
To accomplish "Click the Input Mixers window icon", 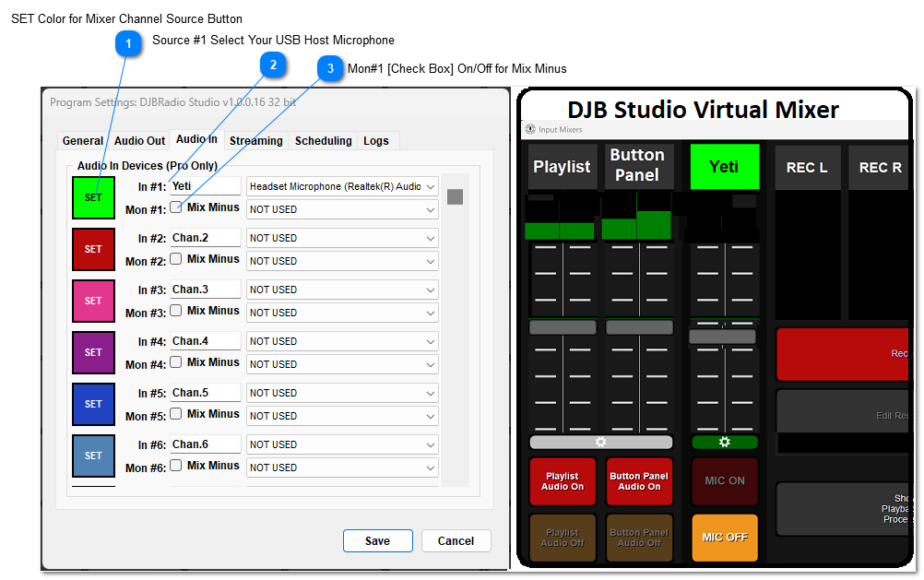I will point(530,130).
